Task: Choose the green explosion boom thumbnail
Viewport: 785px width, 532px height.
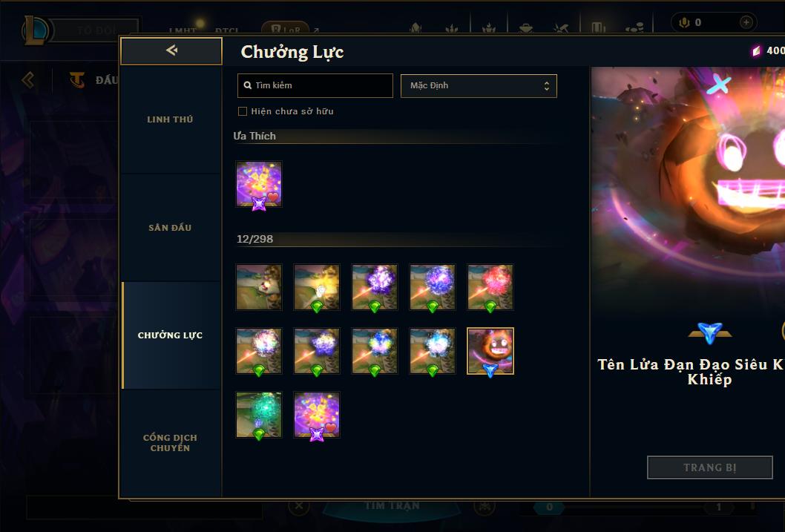Action: click(259, 414)
